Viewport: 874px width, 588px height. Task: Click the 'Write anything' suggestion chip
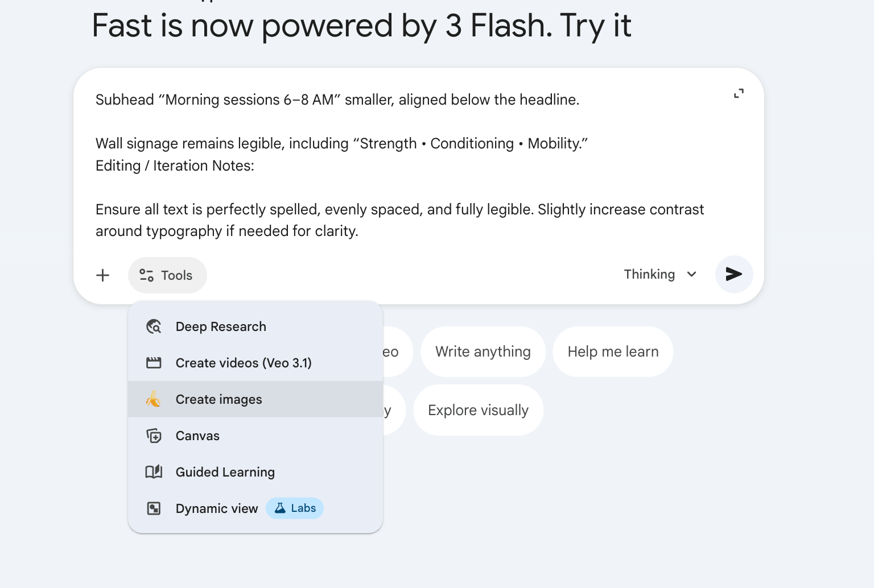click(482, 351)
